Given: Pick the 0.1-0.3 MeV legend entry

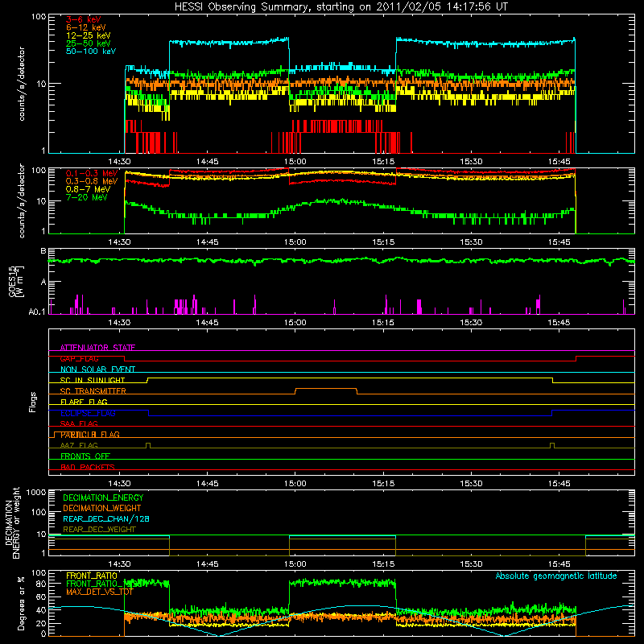Looking at the screenshot, I should 92,173.
